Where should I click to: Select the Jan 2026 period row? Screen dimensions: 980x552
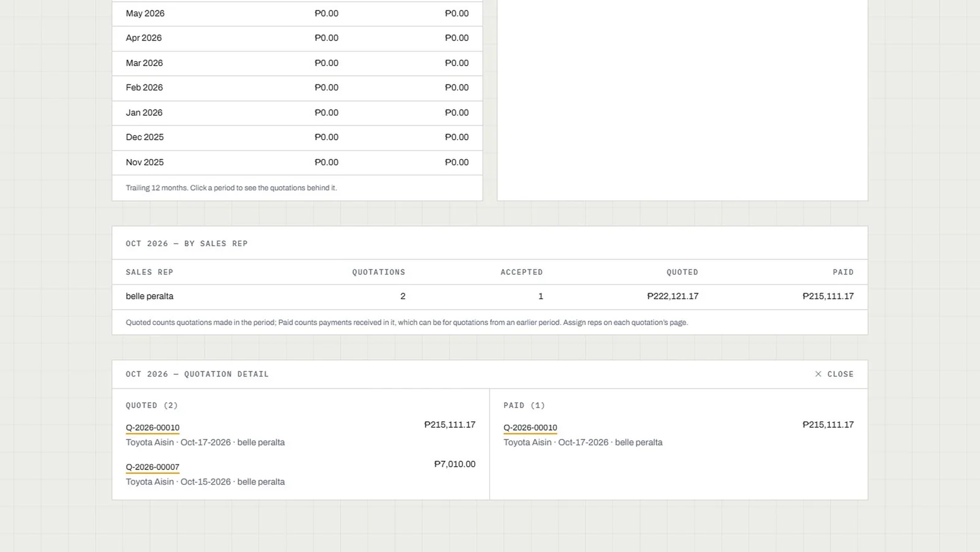pyautogui.click(x=297, y=113)
